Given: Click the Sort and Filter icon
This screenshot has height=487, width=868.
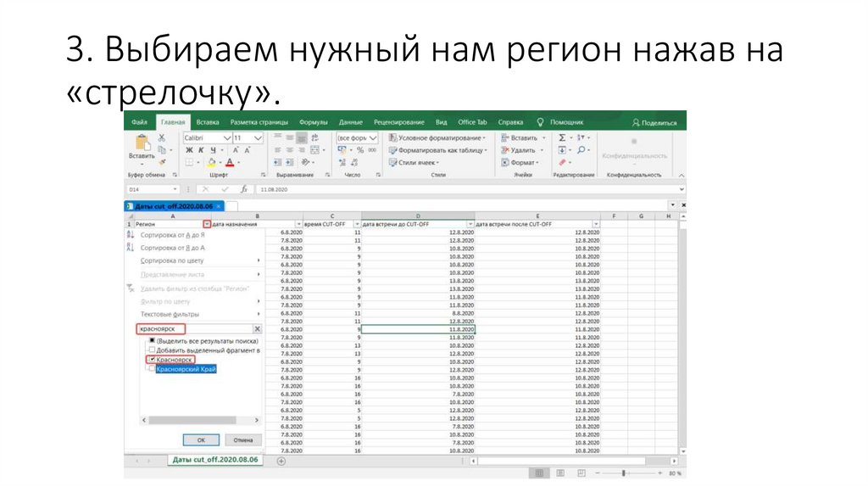Looking at the screenshot, I should pos(581,137).
